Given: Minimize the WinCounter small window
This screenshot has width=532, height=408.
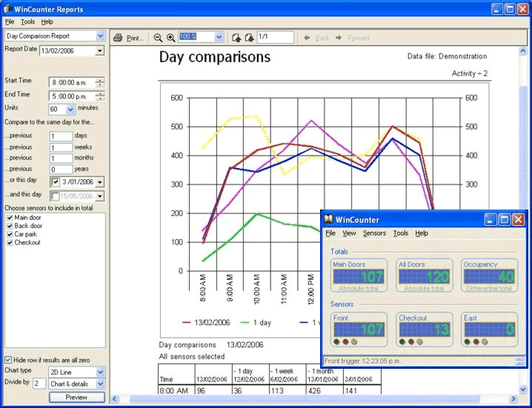Looking at the screenshot, I should point(490,220).
